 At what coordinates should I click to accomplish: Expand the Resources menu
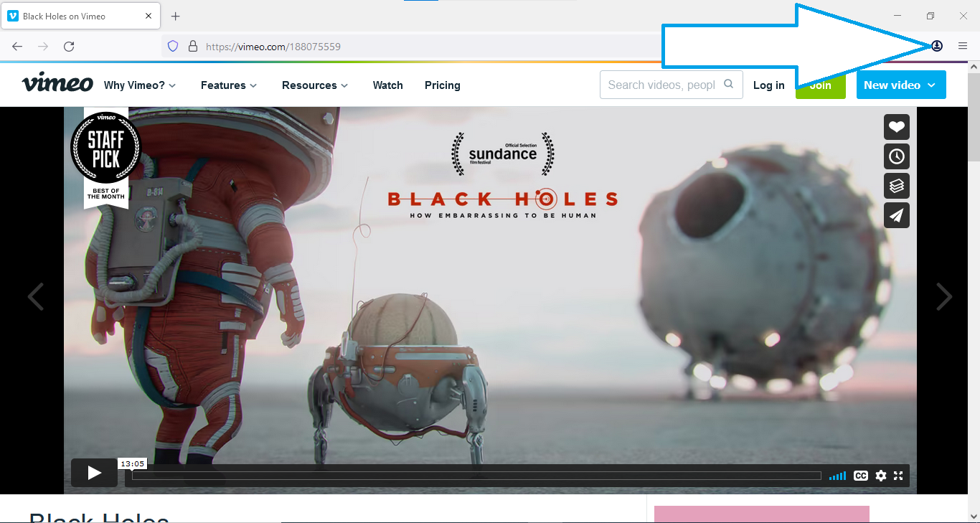315,85
